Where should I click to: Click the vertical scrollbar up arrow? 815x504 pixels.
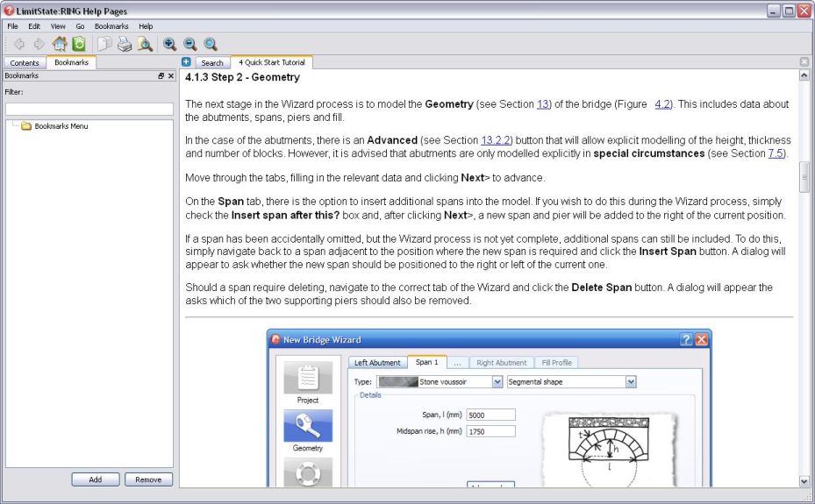pos(804,75)
